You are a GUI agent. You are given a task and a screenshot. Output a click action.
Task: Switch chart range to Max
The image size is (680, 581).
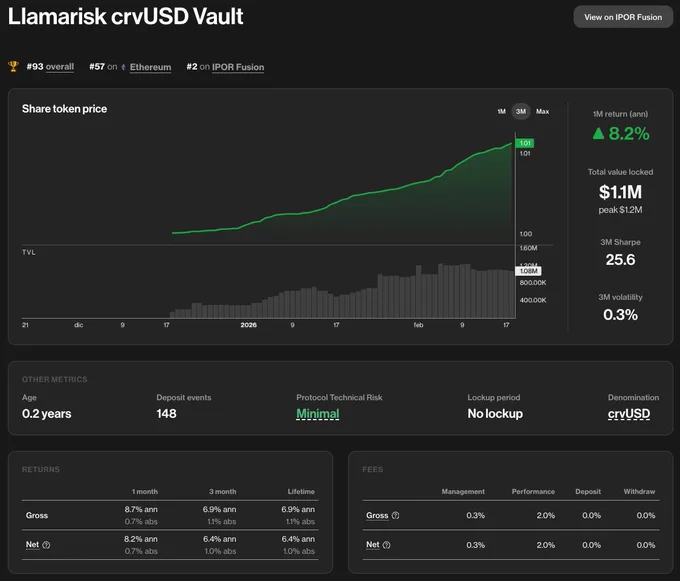click(x=543, y=111)
